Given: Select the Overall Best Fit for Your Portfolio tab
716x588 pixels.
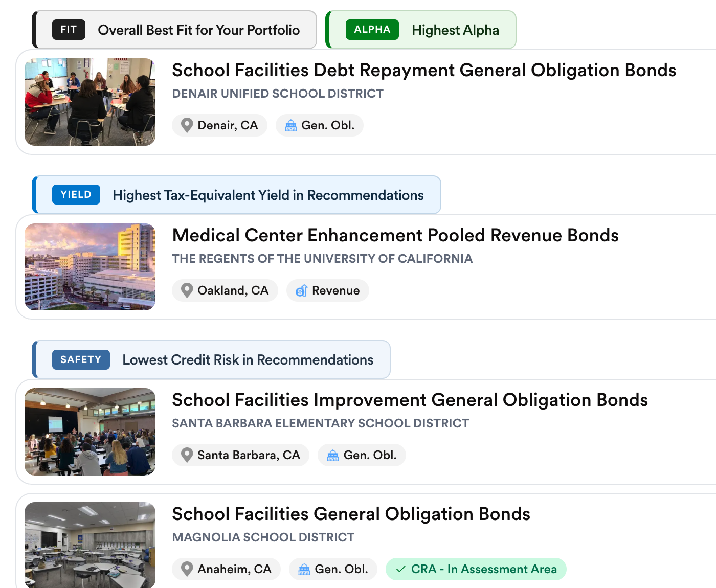Looking at the screenshot, I should [x=175, y=30].
